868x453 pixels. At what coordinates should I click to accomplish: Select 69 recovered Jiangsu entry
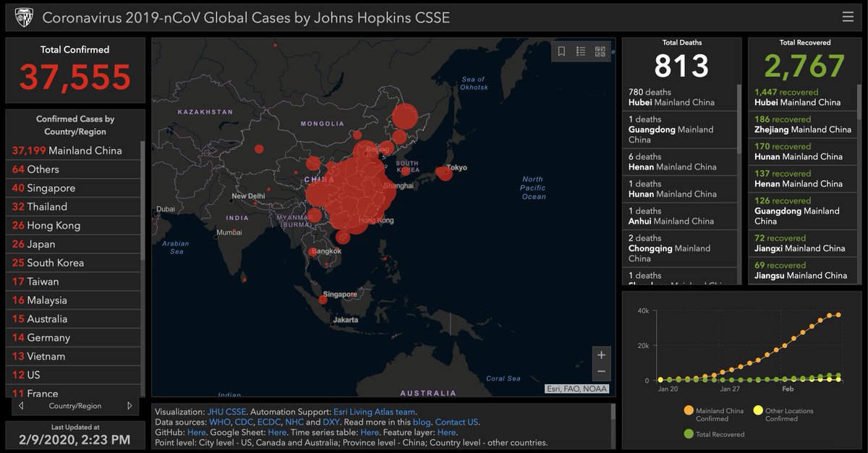tap(802, 271)
